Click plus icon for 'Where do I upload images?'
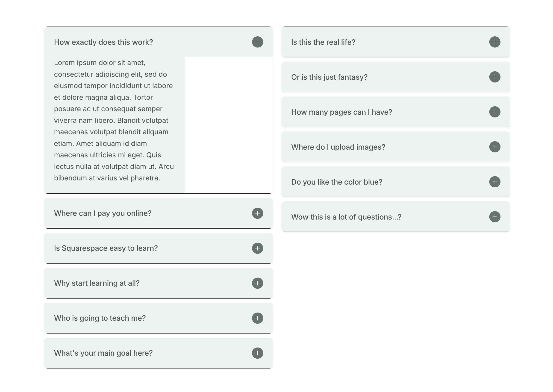 click(495, 147)
